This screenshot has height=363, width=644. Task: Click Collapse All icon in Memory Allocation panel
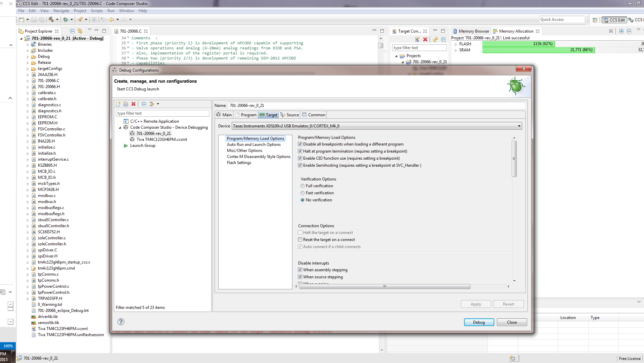point(629,31)
